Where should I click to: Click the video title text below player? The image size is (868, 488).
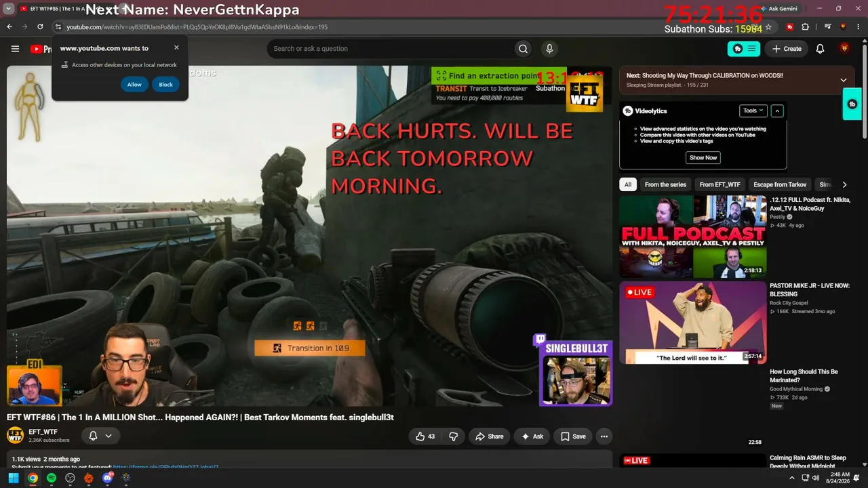coord(200,418)
